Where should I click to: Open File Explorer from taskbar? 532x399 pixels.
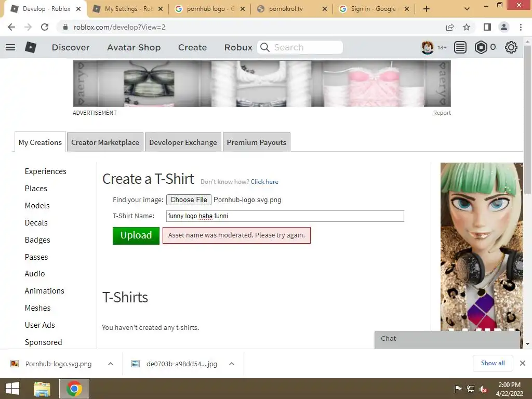[42, 389]
